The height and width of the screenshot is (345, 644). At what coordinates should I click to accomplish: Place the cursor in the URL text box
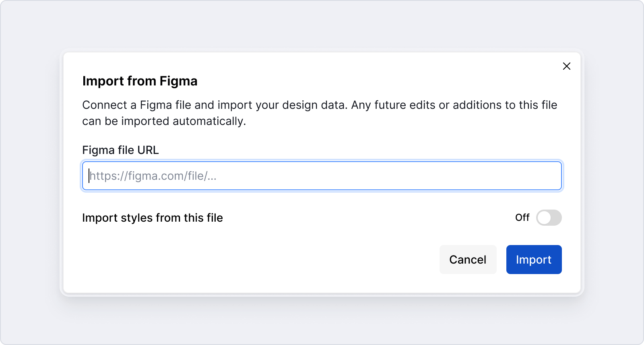point(322,176)
